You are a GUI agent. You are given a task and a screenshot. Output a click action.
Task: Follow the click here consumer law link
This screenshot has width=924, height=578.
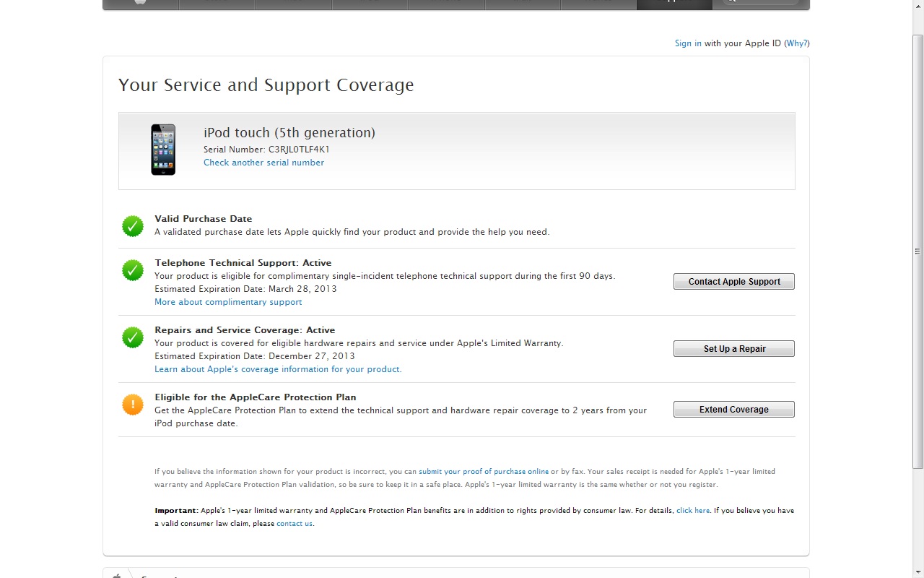[x=693, y=511]
